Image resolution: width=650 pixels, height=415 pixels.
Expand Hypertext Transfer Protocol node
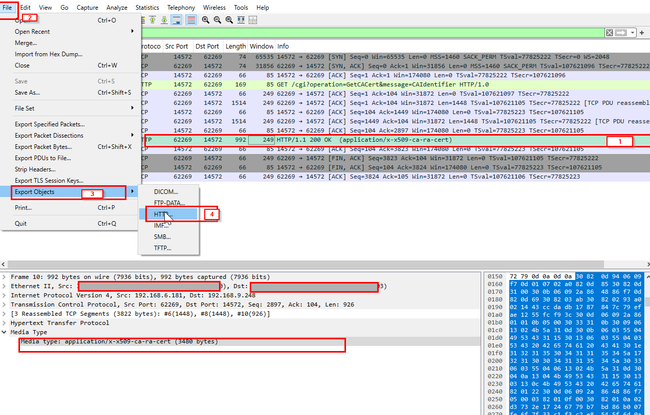pos(4,323)
